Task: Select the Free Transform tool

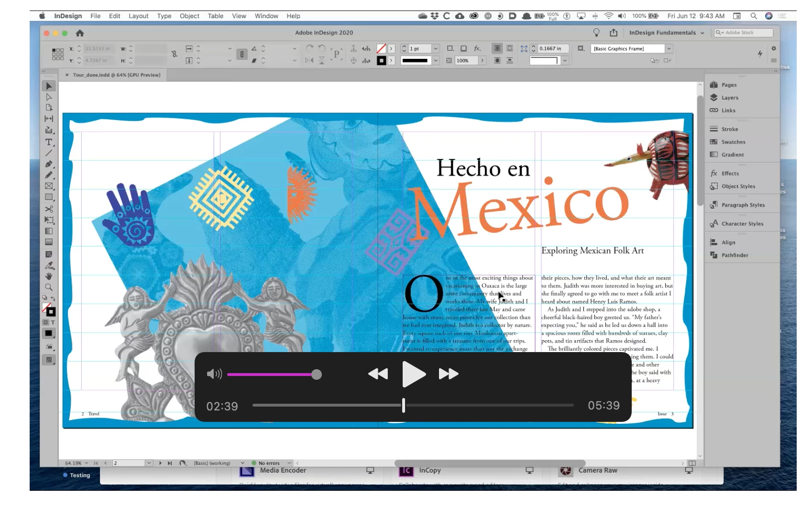Action: [x=49, y=220]
